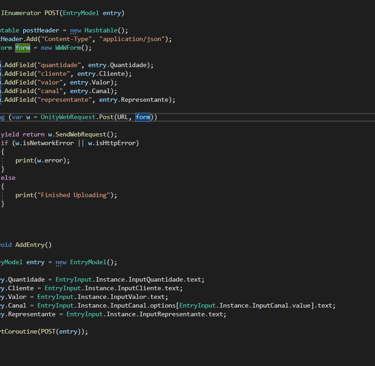Click the URL argument in the Post call
This screenshot has width=375, height=366.
[122, 117]
